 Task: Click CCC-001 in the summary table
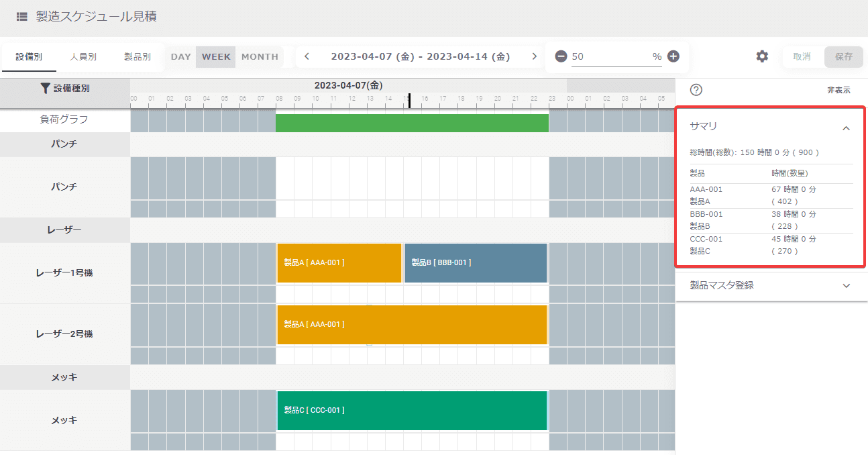coord(706,239)
